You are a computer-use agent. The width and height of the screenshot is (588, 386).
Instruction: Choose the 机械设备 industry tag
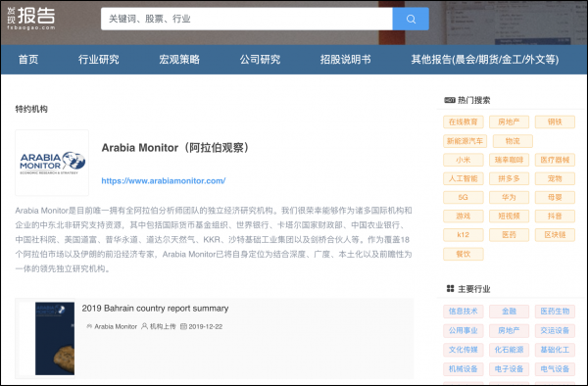[x=464, y=368]
